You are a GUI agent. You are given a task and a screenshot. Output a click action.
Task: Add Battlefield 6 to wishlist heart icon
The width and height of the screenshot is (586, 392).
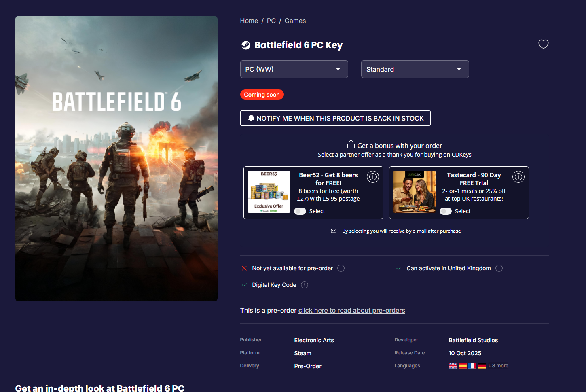coord(544,44)
